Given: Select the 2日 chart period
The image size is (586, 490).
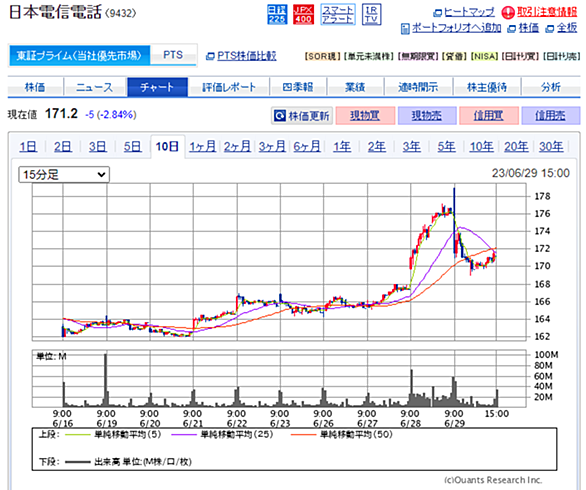Looking at the screenshot, I should (x=63, y=147).
